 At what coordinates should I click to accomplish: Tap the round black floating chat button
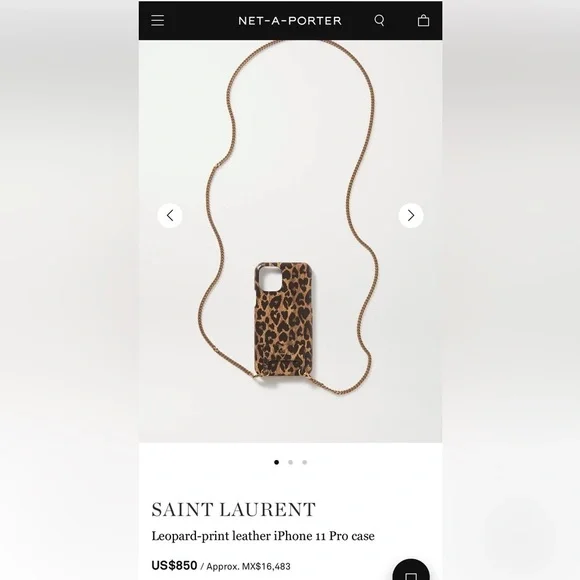(x=411, y=570)
